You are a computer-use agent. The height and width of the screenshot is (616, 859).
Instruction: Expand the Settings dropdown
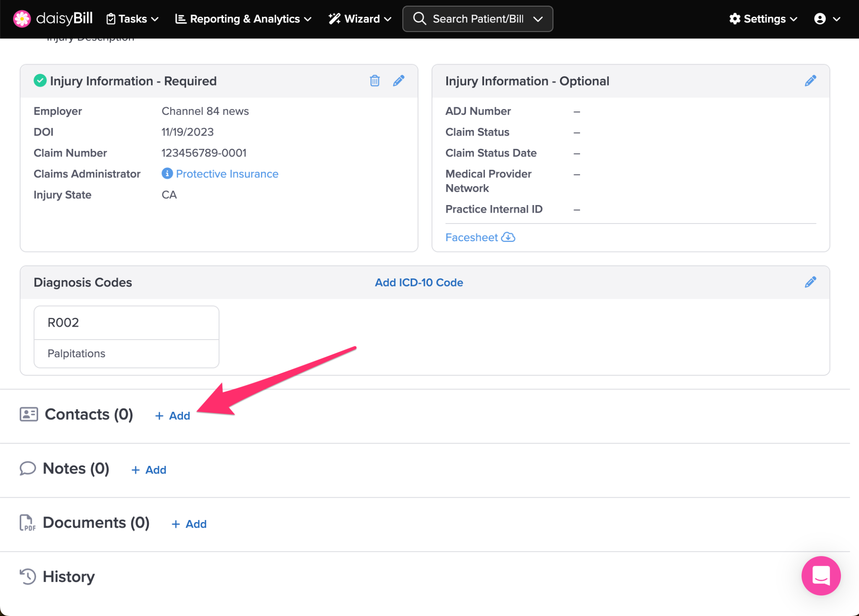763,19
